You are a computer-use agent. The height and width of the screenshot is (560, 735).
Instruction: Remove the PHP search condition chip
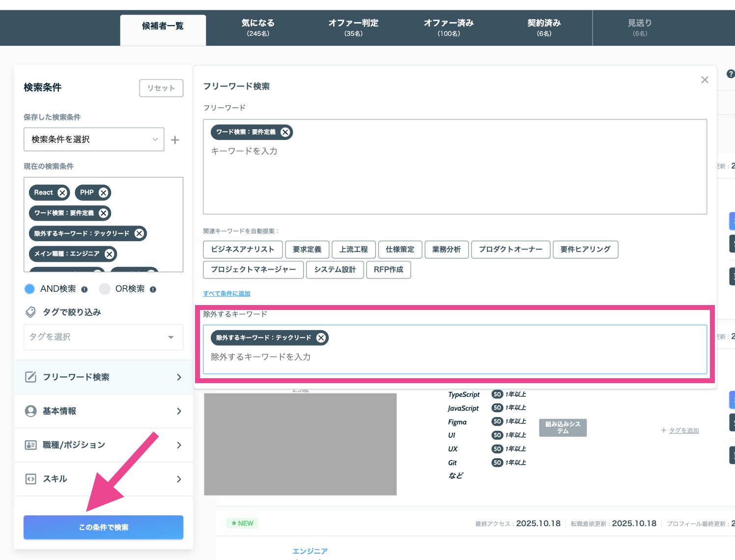click(x=103, y=193)
